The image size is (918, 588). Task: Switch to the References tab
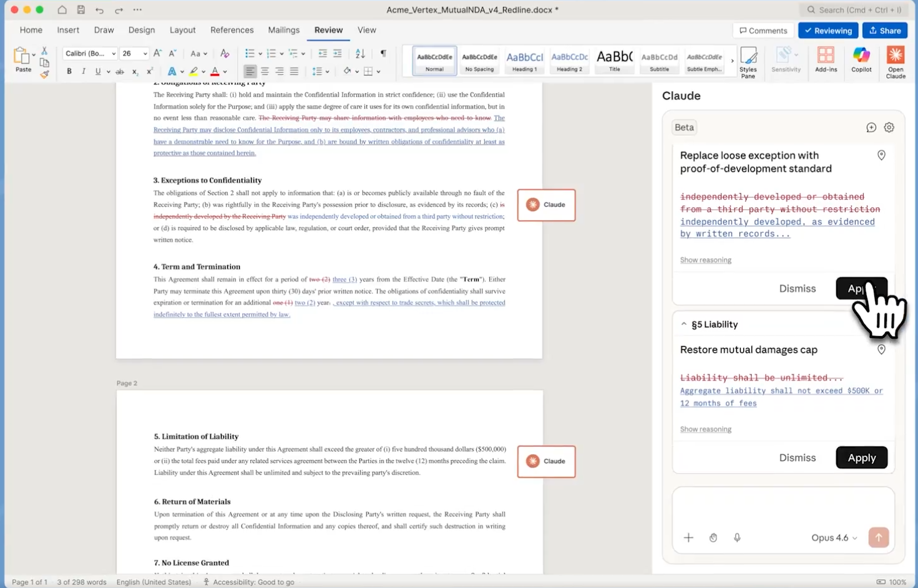[232, 30]
